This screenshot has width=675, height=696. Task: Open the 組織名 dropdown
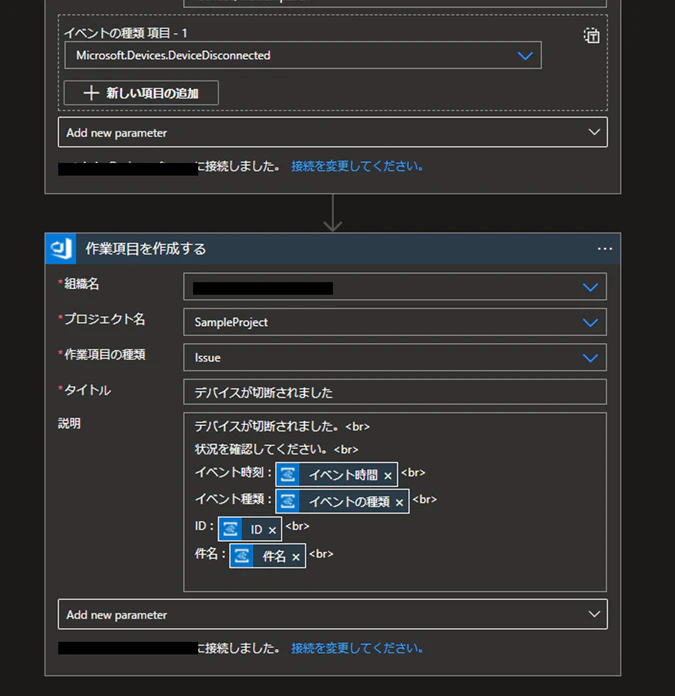395,287
